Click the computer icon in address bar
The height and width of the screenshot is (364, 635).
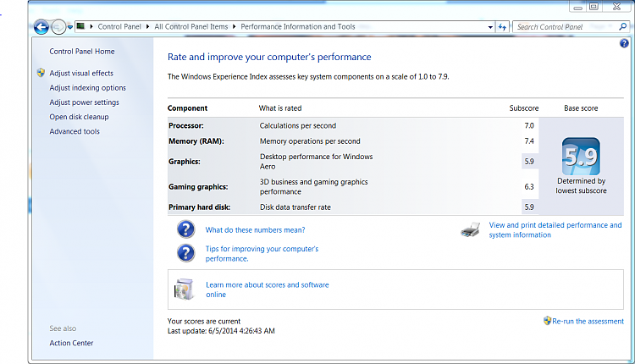click(x=80, y=26)
